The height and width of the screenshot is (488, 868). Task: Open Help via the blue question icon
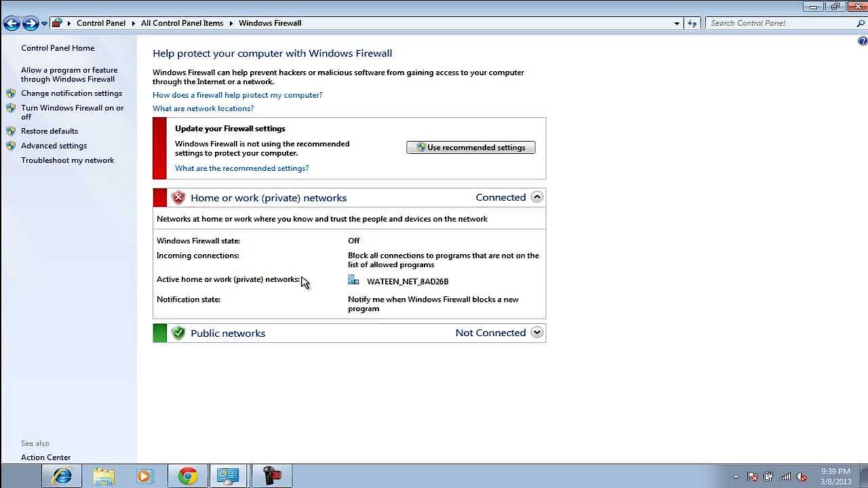(x=863, y=41)
